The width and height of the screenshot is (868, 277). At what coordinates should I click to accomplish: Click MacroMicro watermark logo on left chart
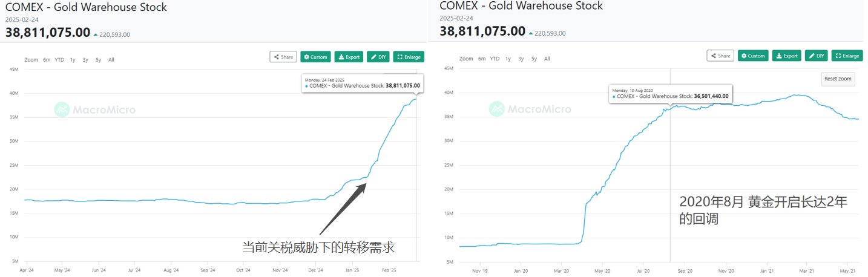point(95,109)
